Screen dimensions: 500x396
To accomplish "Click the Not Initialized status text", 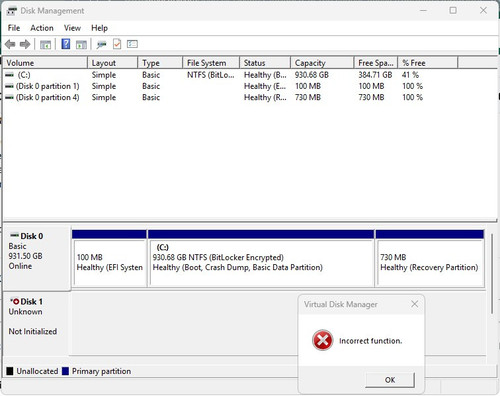I will [33, 331].
